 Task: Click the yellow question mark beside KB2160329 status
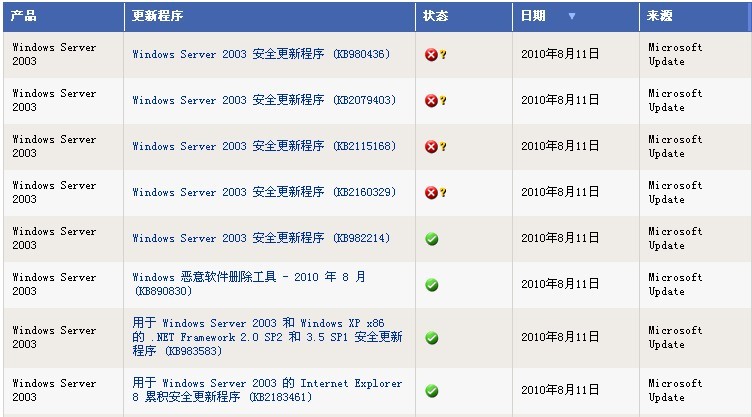[x=443, y=193]
